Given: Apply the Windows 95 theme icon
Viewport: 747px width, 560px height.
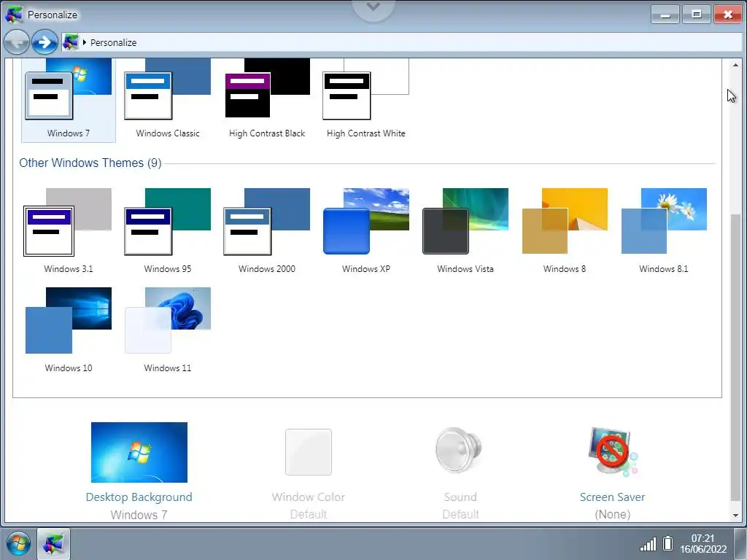Looking at the screenshot, I should tap(168, 222).
